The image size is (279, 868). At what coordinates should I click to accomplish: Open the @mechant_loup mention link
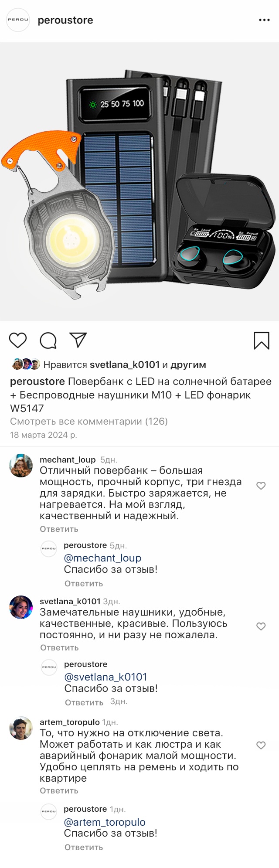click(102, 558)
